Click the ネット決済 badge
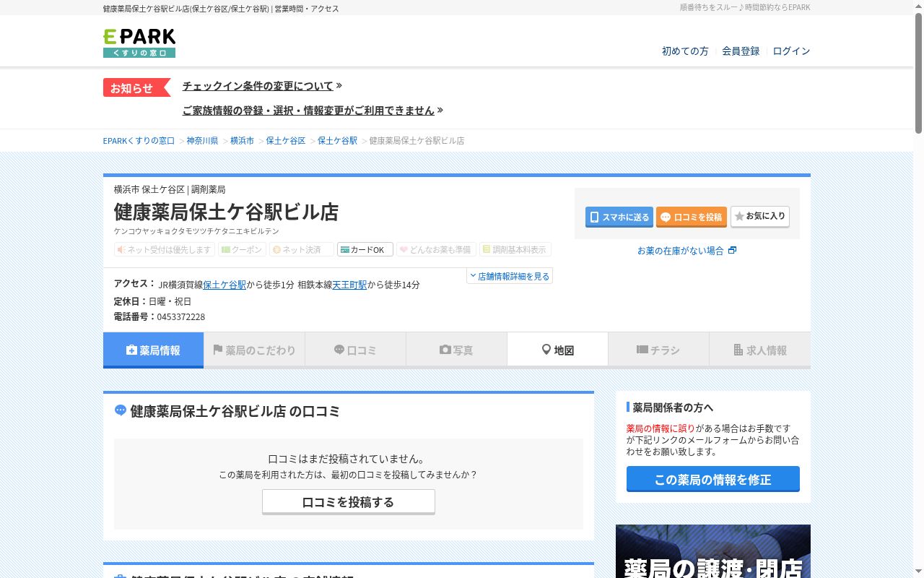Viewport: 924px width, 578px height. (302, 249)
